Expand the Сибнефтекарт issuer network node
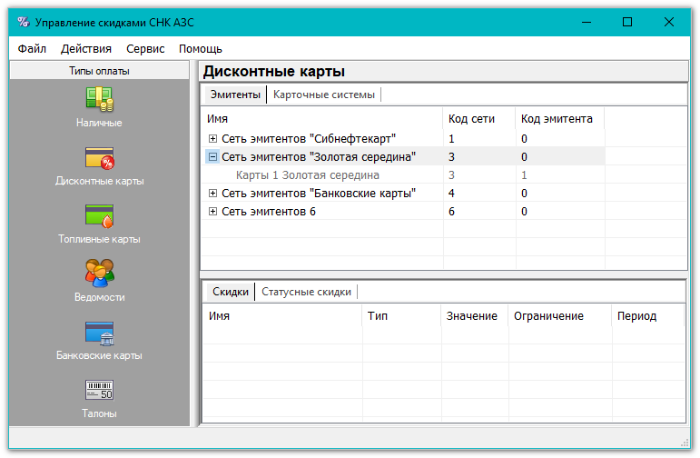Viewport: 700px width, 458px height. (x=213, y=139)
